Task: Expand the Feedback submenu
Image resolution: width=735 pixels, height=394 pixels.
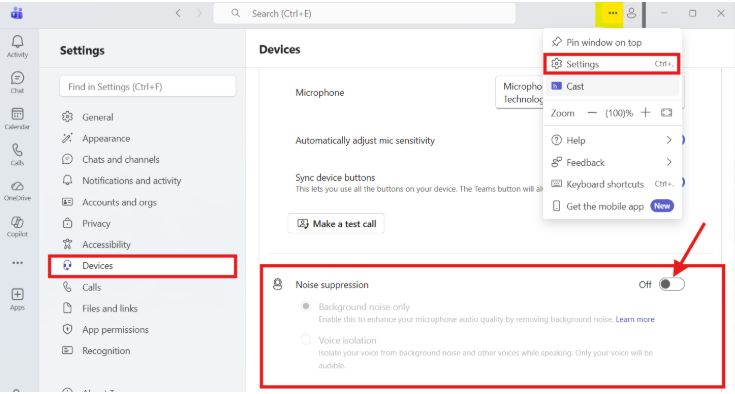Action: [612, 162]
